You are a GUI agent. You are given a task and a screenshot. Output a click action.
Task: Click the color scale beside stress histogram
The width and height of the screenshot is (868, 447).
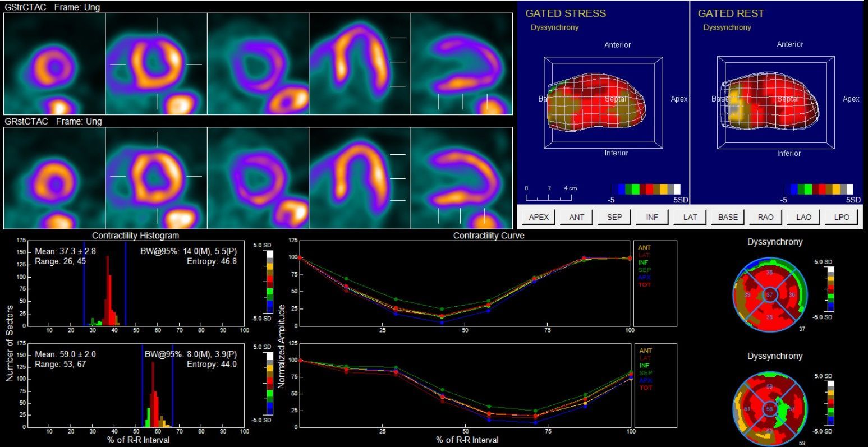(269, 280)
